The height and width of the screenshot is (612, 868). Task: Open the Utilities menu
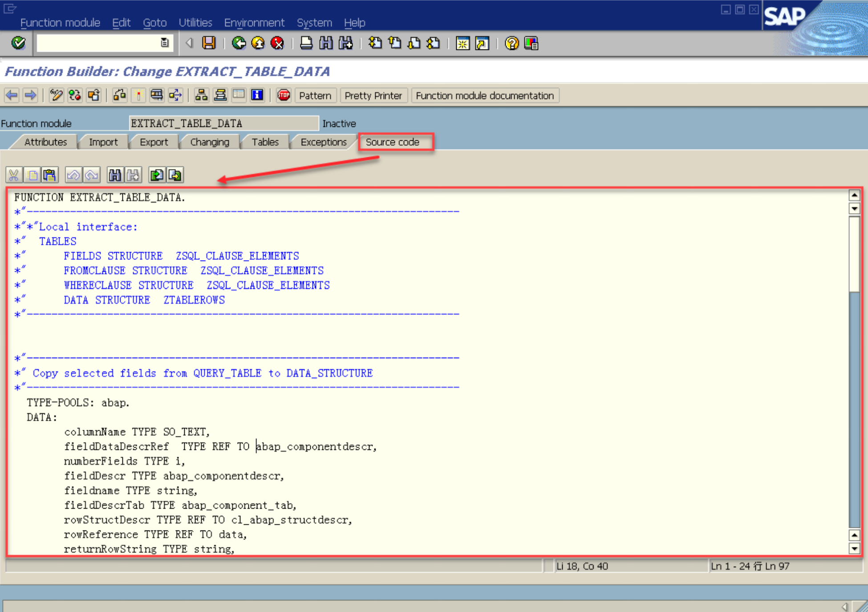(x=195, y=22)
